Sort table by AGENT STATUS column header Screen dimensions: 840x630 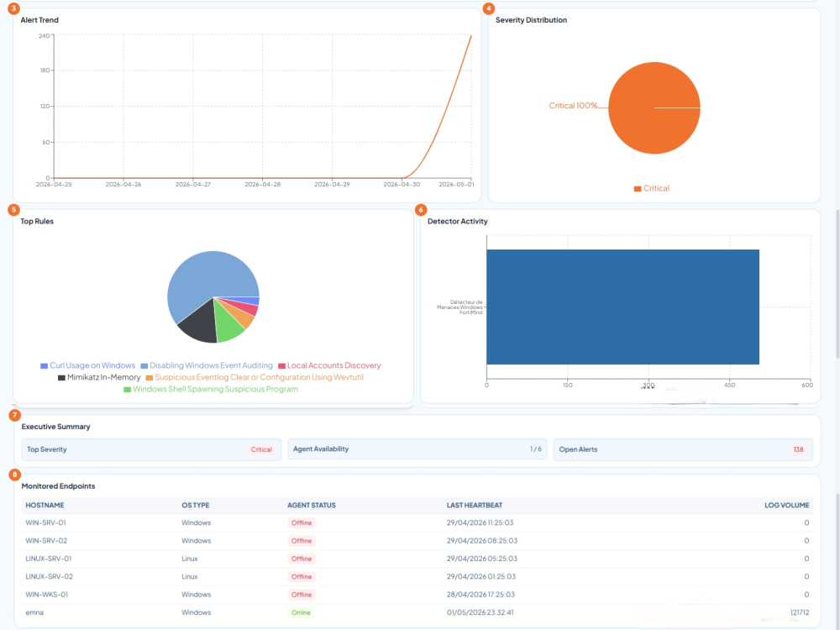point(312,505)
